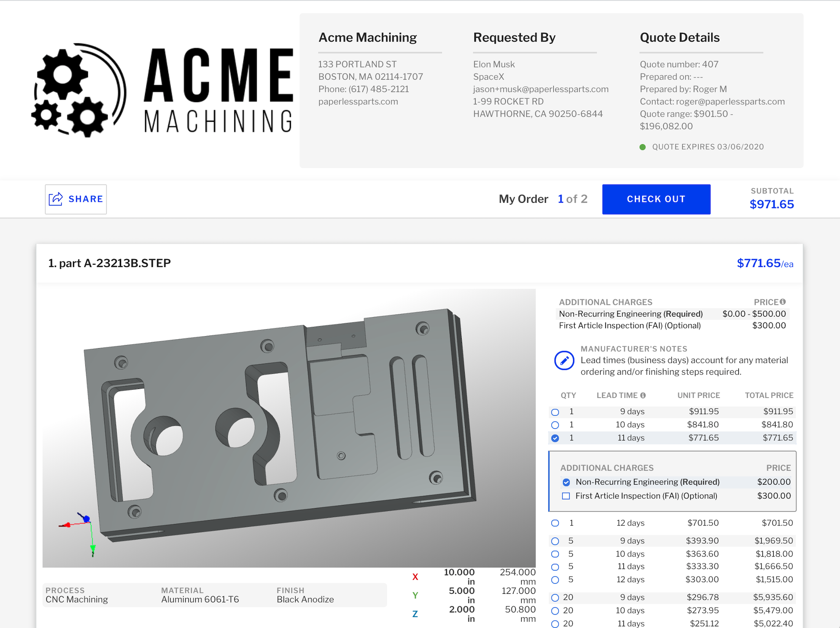The image size is (840, 628).
Task: Enable the First Article Inspection (FAI) checkbox
Action: [x=565, y=496]
